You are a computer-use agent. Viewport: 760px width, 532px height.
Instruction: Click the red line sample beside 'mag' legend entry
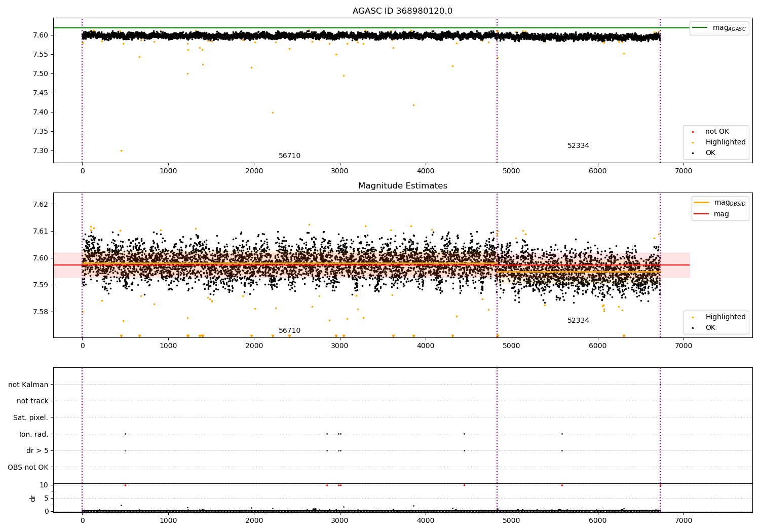click(x=701, y=214)
